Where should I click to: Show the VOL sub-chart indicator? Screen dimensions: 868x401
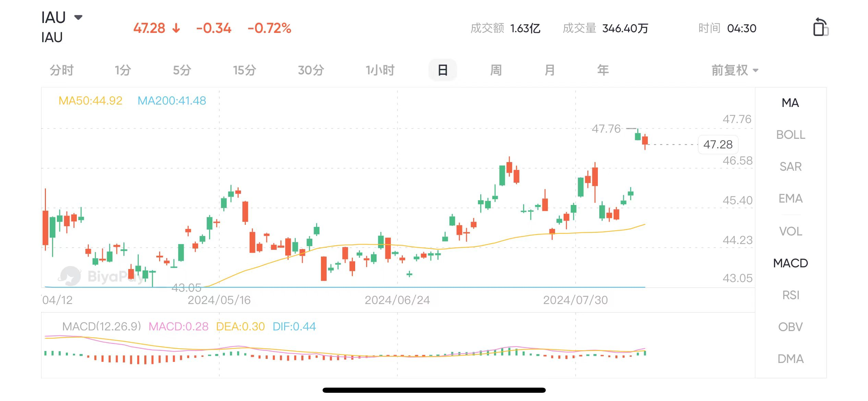coord(791,231)
